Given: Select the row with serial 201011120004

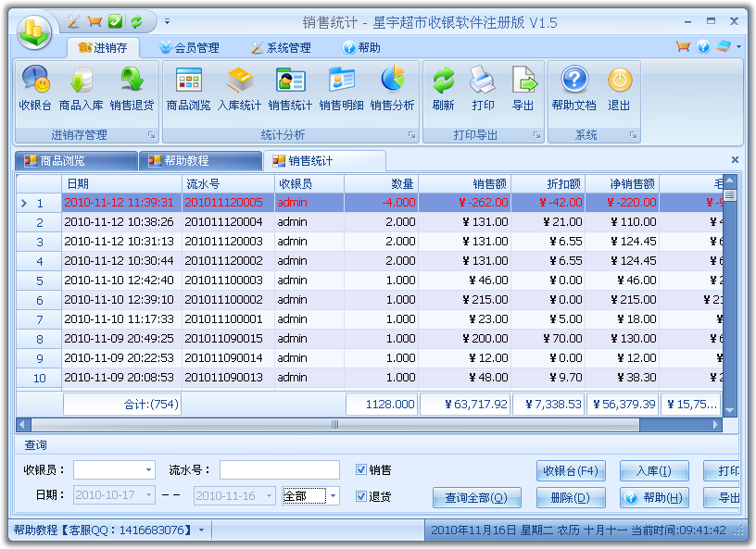Looking at the screenshot, I should (223, 222).
